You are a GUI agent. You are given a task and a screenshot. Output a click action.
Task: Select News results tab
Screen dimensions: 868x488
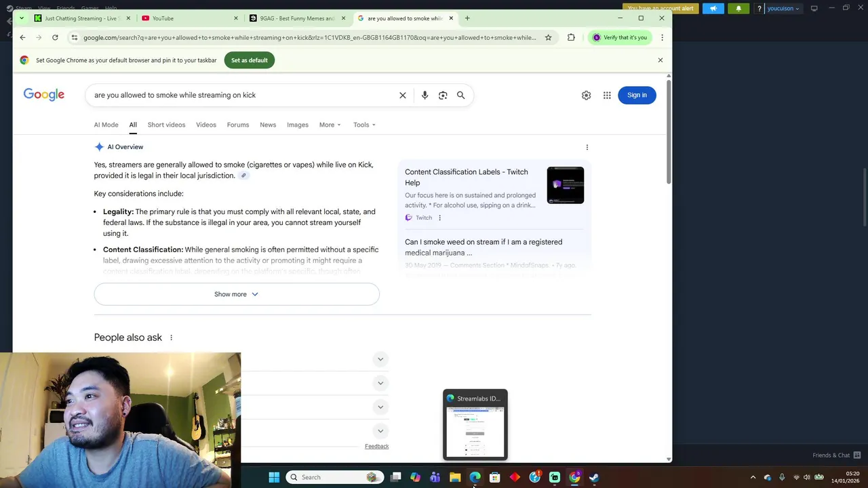[x=268, y=125]
